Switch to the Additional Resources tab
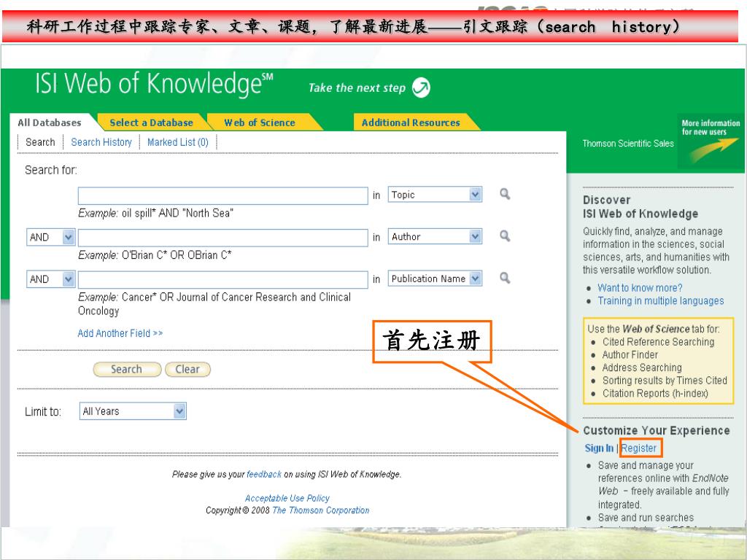The height and width of the screenshot is (560, 747). [411, 122]
